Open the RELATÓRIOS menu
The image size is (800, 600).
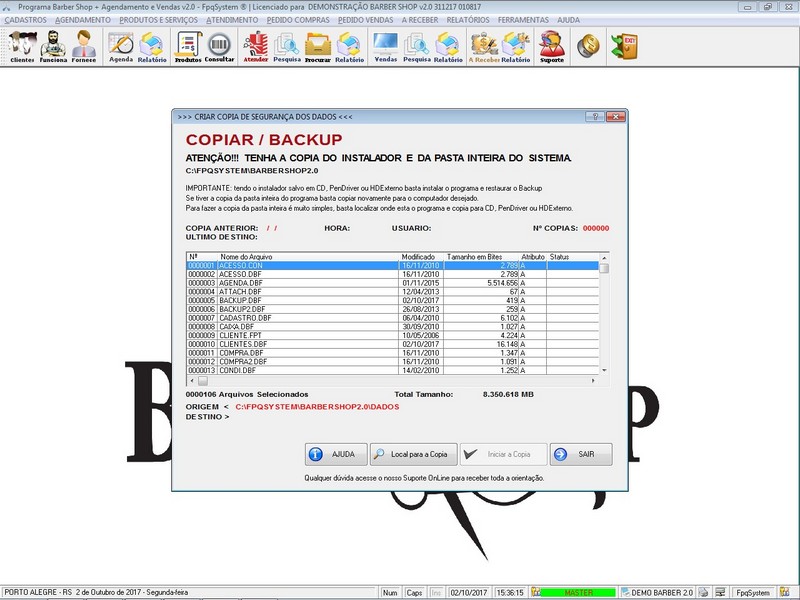[467, 19]
